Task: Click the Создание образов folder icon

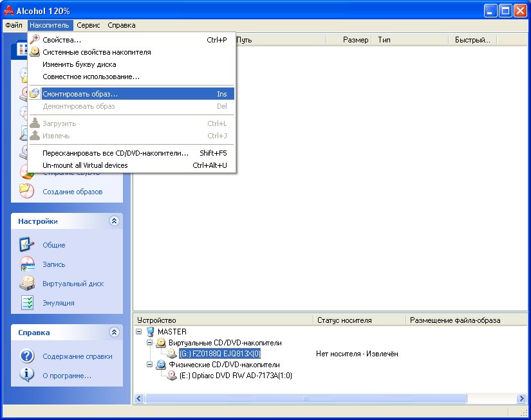Action: (27, 191)
